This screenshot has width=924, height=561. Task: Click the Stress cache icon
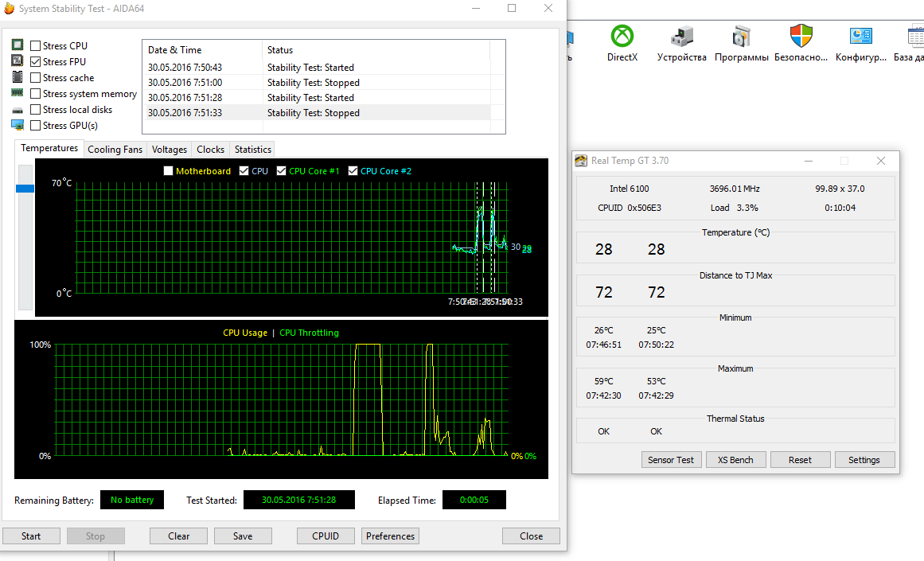pyautogui.click(x=18, y=76)
